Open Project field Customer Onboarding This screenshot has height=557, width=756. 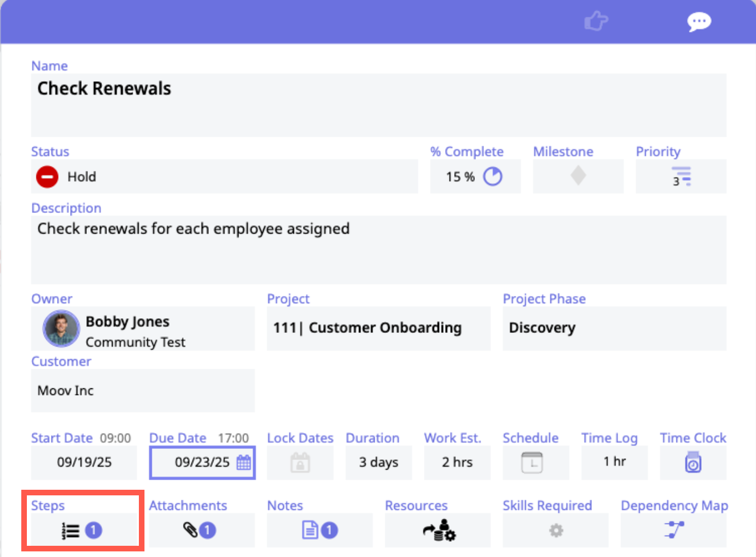point(378,328)
